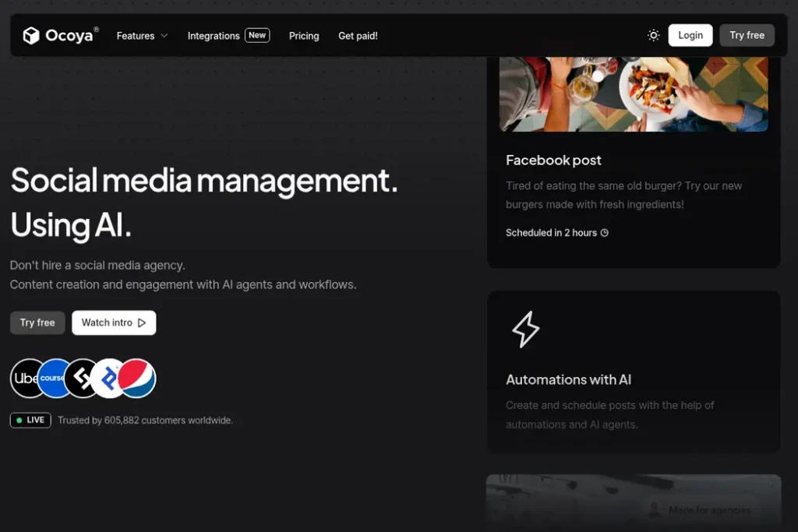Click the Facebook post heading
This screenshot has width=798, height=532.
(553, 160)
